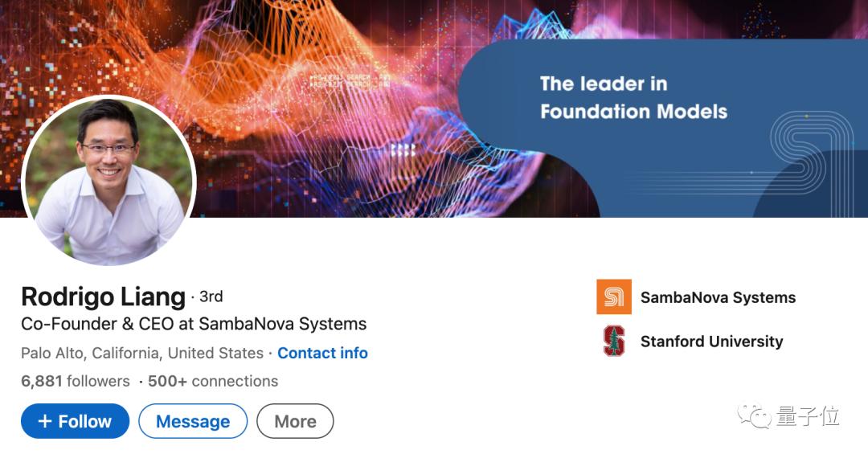
Task: Click the Palo Alto, California location text
Action: tap(142, 353)
